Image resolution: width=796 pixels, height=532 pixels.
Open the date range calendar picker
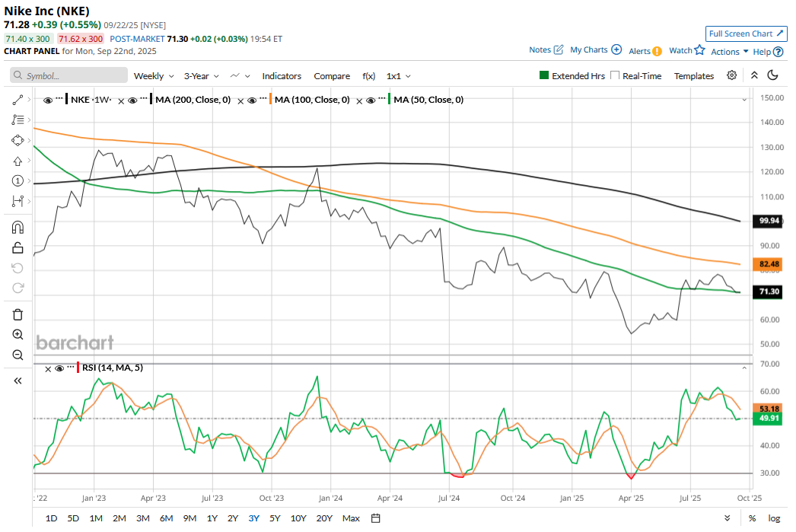coord(375,518)
